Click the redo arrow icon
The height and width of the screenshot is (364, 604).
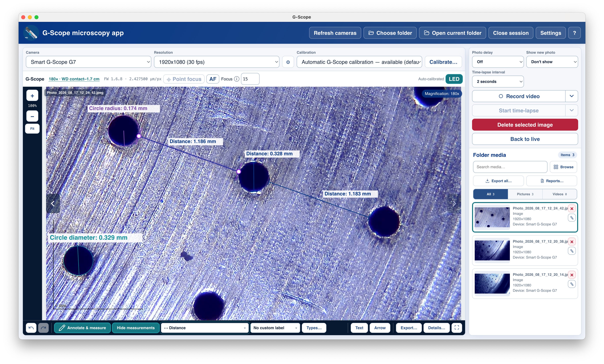(43, 328)
